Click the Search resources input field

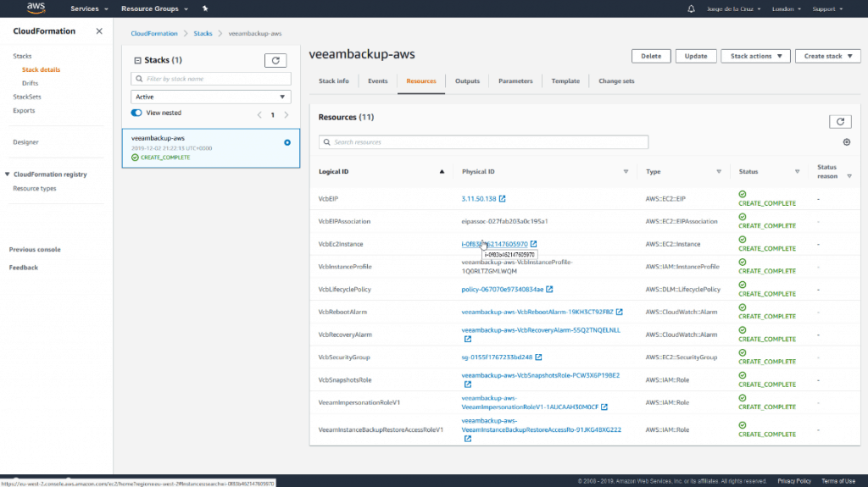coord(483,142)
